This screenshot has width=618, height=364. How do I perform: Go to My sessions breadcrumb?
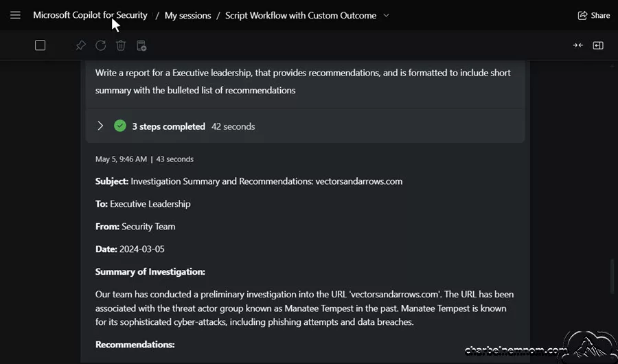click(187, 16)
